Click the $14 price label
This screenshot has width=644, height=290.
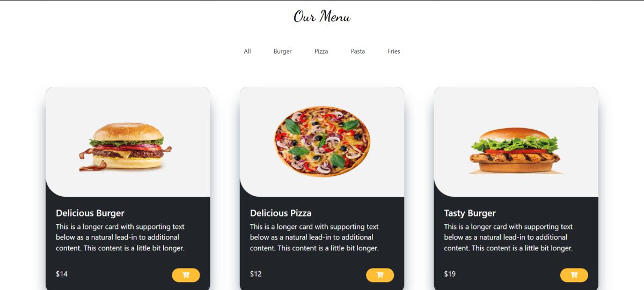click(x=62, y=274)
